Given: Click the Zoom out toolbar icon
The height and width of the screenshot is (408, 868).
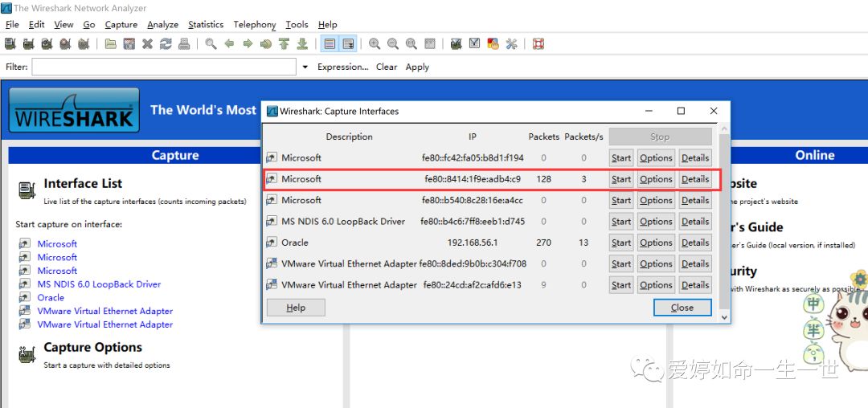Looking at the screenshot, I should 393,43.
